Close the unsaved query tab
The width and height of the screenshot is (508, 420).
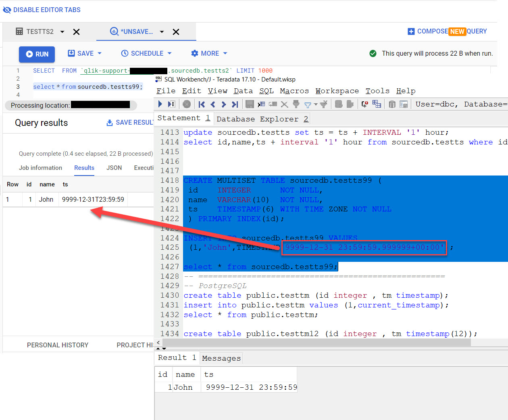point(176,32)
